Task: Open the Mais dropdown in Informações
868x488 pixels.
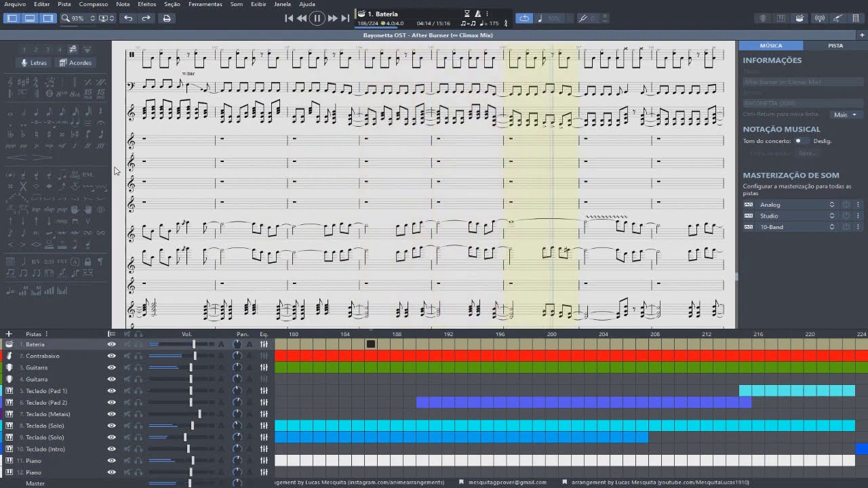Action: (845, 115)
